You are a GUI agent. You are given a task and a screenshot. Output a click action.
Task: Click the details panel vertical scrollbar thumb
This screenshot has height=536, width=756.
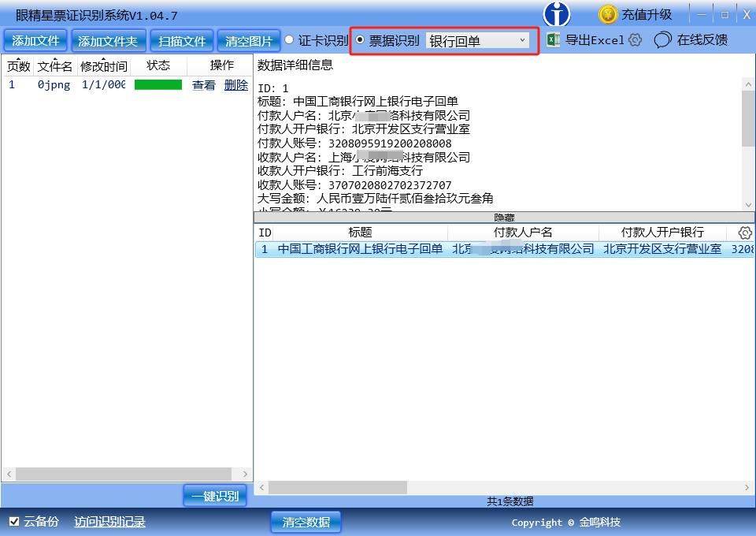tap(748, 118)
